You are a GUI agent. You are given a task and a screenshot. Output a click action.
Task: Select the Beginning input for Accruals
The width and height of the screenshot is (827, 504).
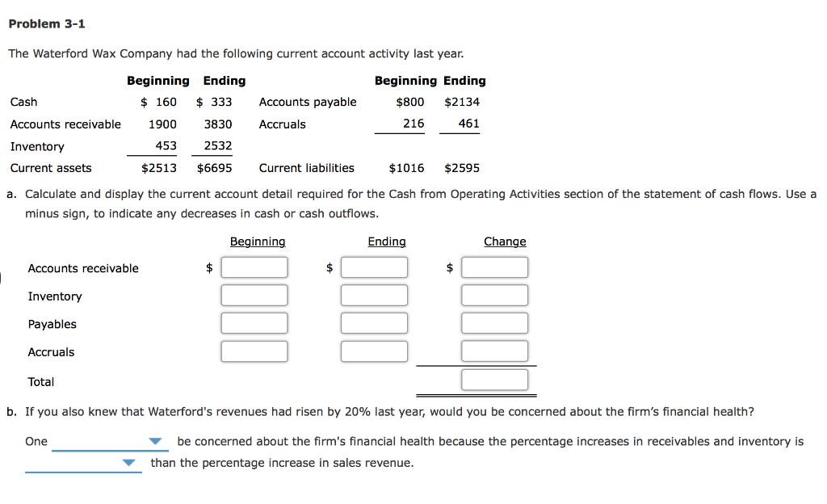[x=254, y=351]
